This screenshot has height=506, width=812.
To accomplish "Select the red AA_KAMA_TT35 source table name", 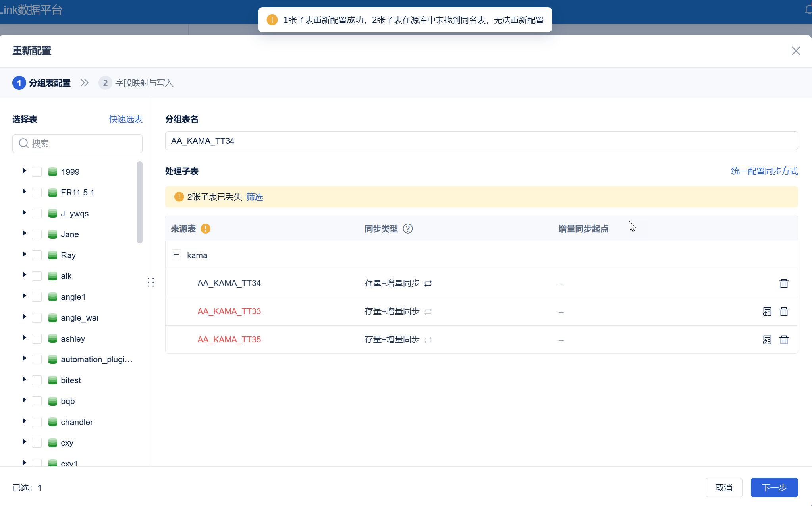I will click(229, 340).
